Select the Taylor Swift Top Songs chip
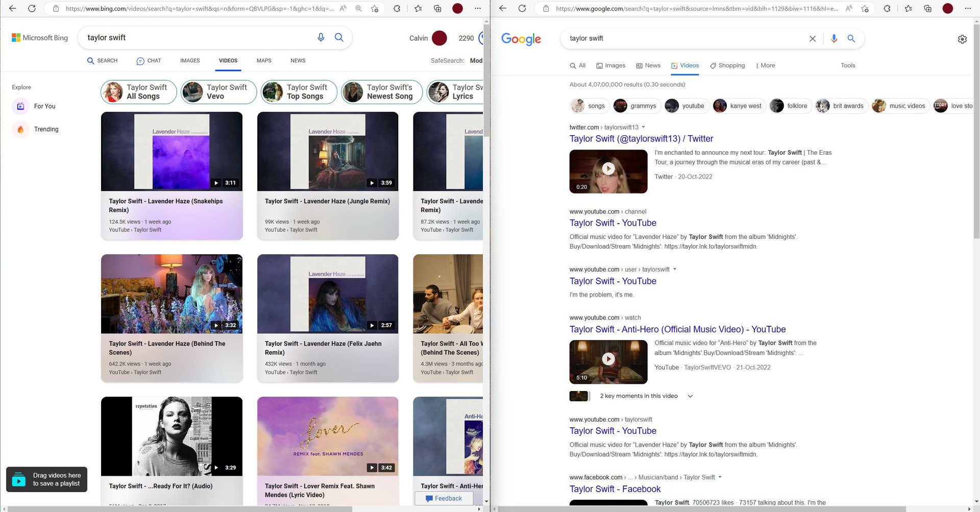 point(298,92)
